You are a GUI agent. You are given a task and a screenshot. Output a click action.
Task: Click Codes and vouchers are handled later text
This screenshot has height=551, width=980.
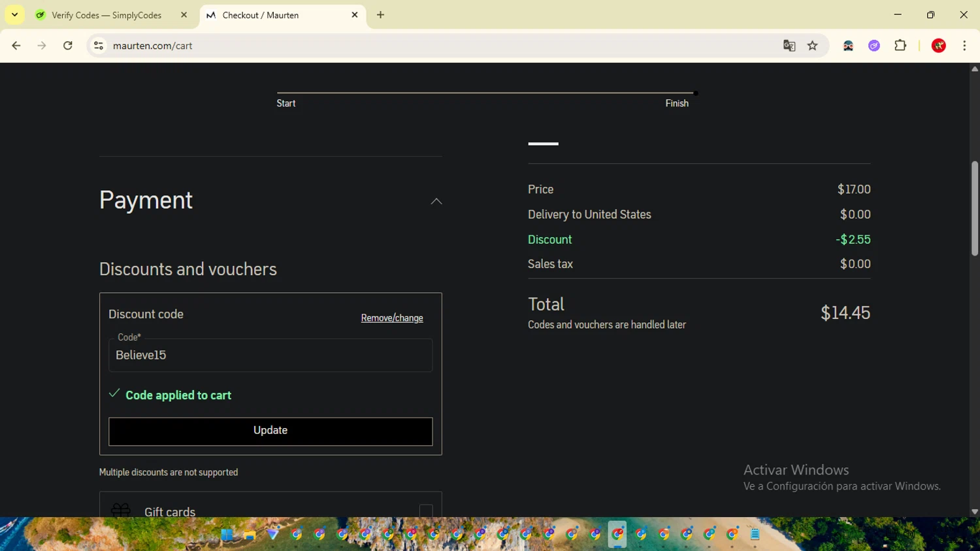[x=607, y=325]
